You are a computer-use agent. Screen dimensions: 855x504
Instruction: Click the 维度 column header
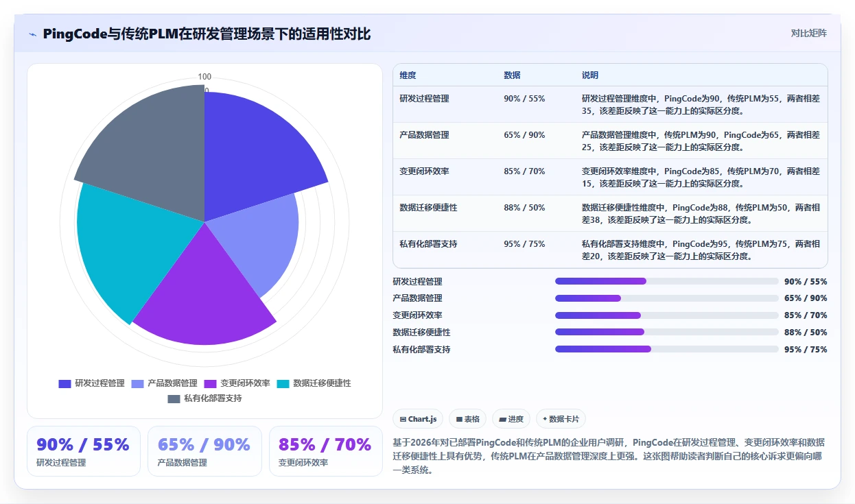[408, 75]
